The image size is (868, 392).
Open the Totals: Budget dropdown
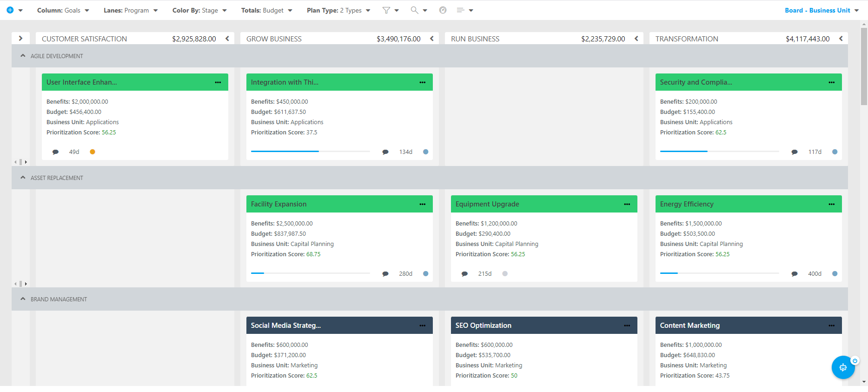coord(266,10)
